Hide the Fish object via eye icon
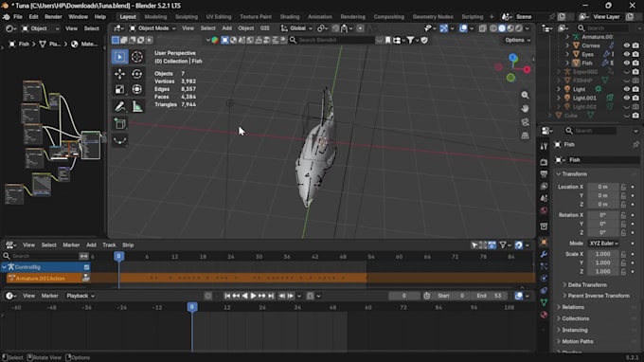The width and height of the screenshot is (644, 362). tap(626, 63)
